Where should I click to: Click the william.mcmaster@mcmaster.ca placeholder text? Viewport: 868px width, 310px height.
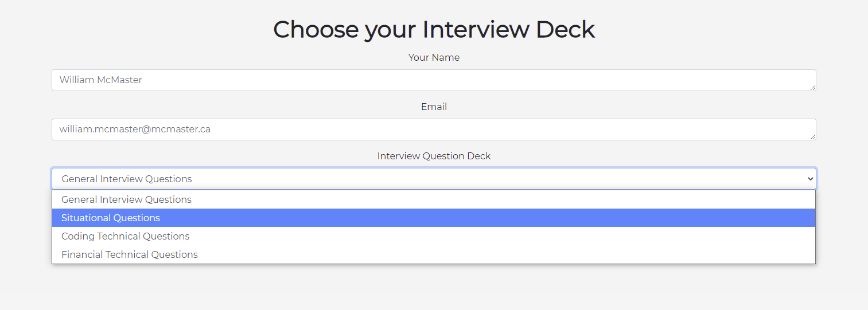click(135, 130)
